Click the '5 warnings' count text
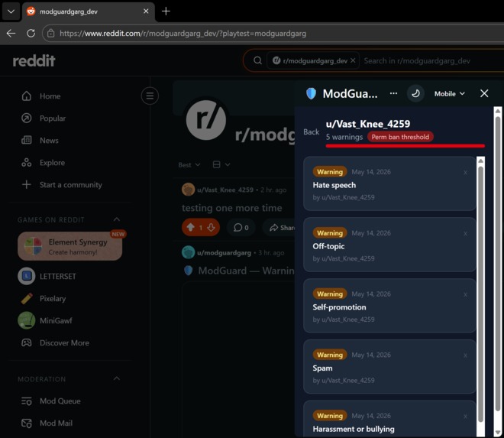 coord(344,137)
